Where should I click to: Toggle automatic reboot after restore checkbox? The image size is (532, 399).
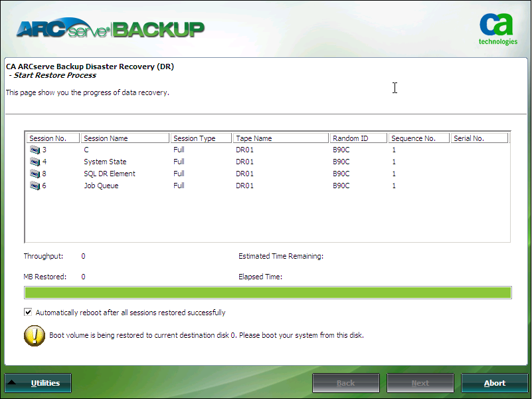click(x=28, y=312)
